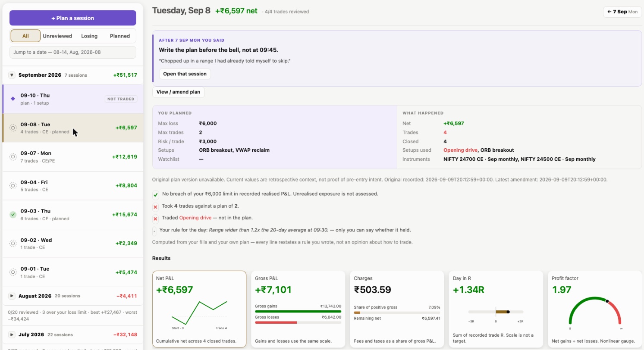Viewport: 644px width, 350px height.
Task: Click September total +₹51,517
Action: 125,75
